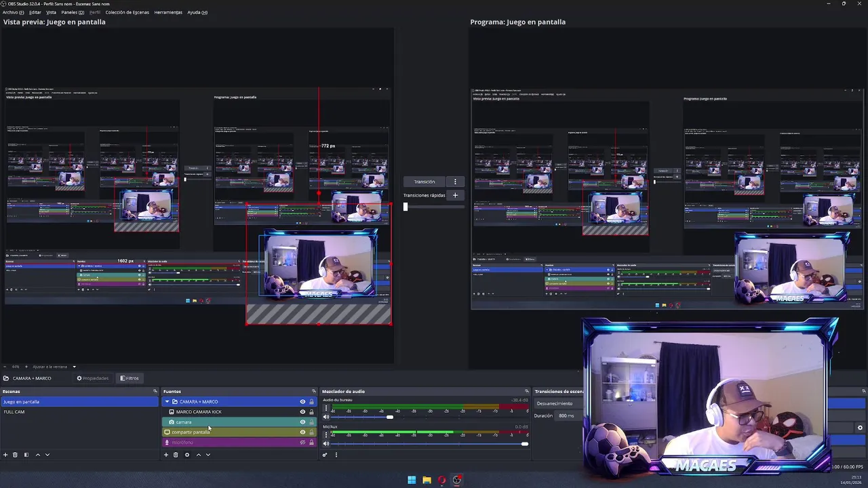
Task: Open Ayuda menu
Action: [197, 12]
